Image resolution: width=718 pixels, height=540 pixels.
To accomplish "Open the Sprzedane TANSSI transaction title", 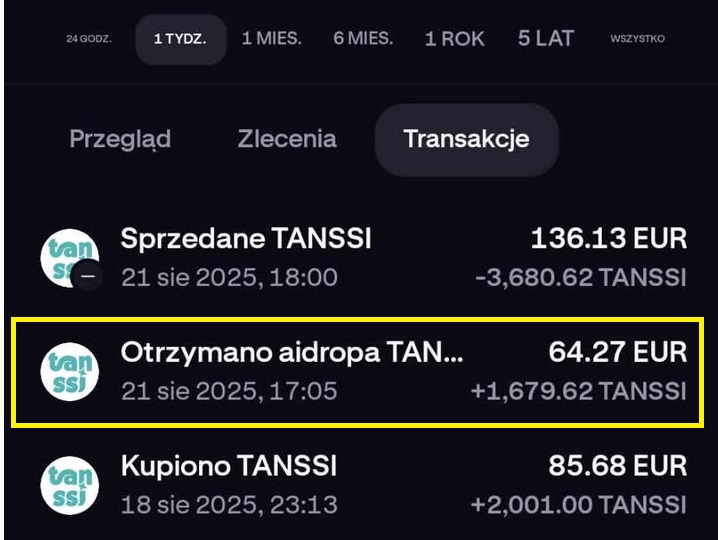I will click(x=246, y=239).
